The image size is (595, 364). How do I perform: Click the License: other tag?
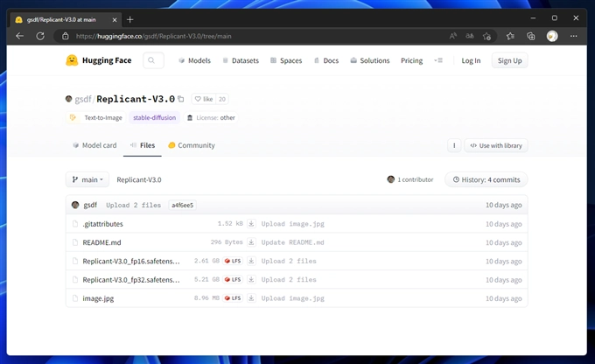(x=211, y=117)
